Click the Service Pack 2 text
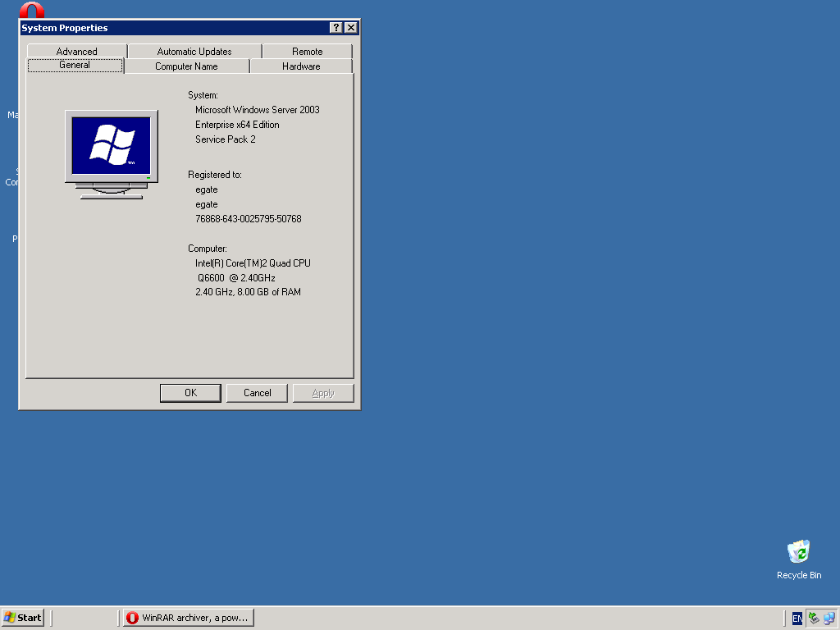The image size is (840, 630). pos(225,139)
